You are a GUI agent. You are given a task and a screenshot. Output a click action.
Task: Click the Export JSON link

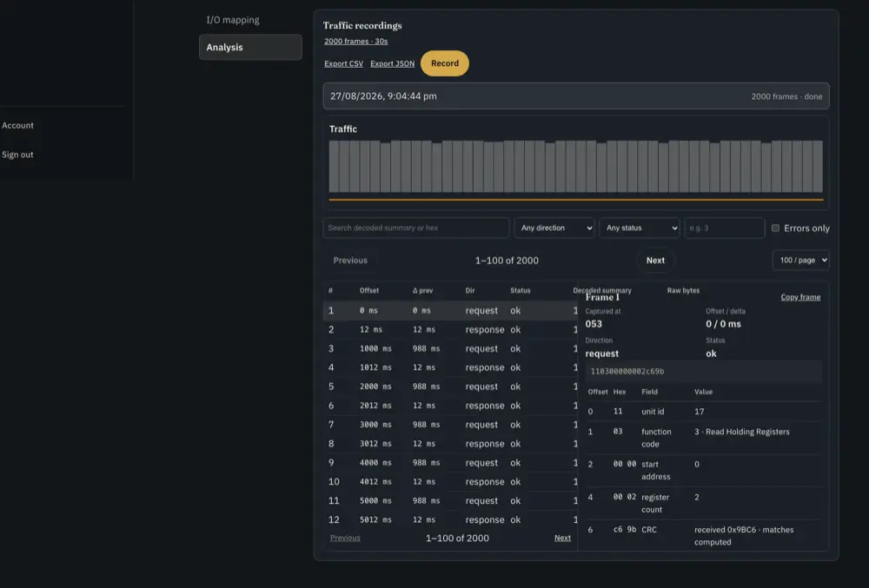click(393, 63)
